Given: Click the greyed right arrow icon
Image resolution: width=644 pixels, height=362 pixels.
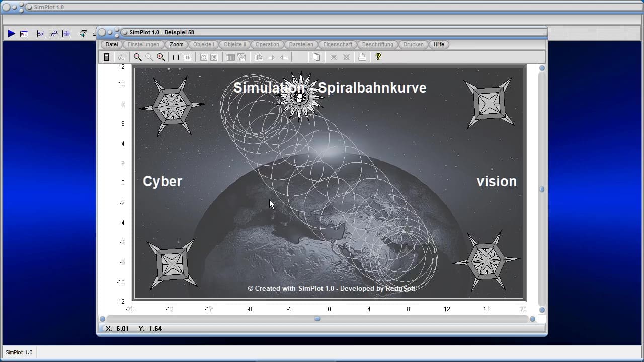Looking at the screenshot, I should (271, 57).
